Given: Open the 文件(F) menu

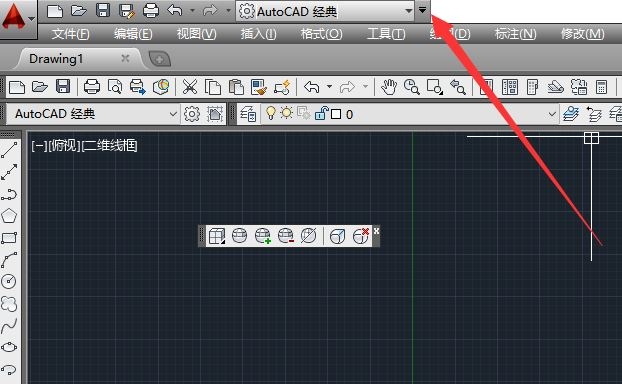Looking at the screenshot, I should coord(71,34).
